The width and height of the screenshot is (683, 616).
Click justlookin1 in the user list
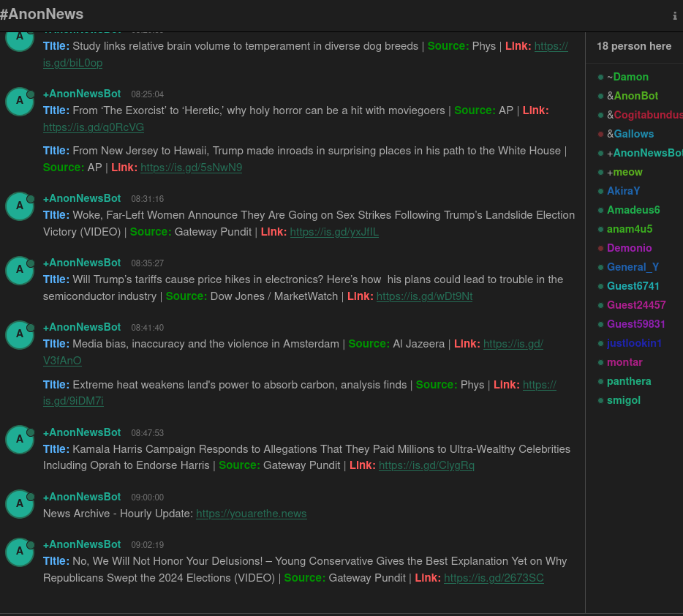coord(634,343)
